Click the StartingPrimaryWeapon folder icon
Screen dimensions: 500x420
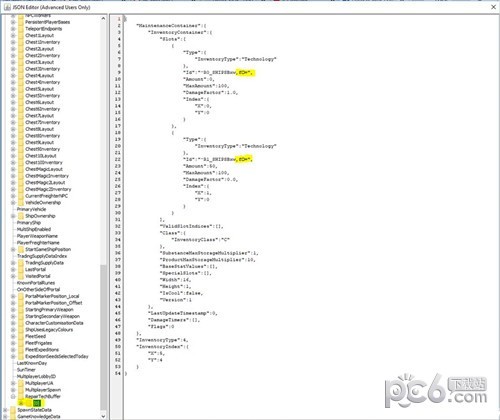21,309
